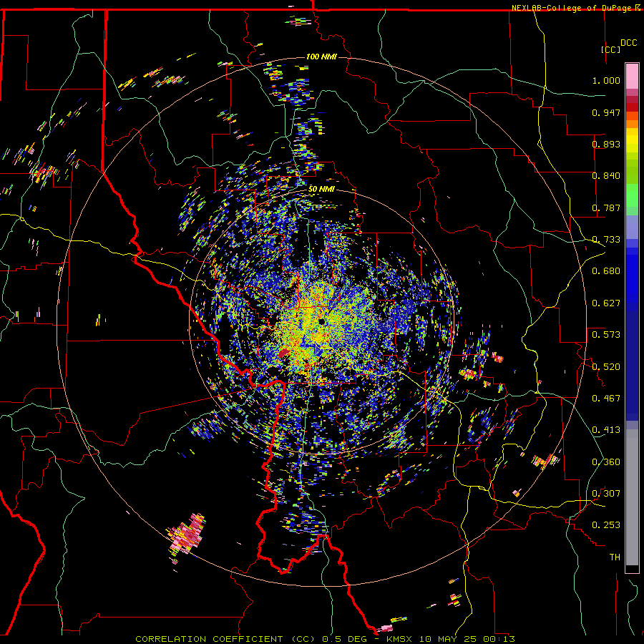Click the 00:13 timestamp
Viewport: 644px width, 644px height.
pos(500,639)
